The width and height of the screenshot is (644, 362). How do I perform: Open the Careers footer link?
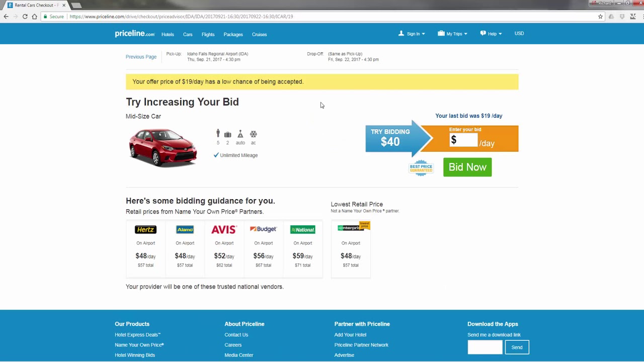[233, 345]
